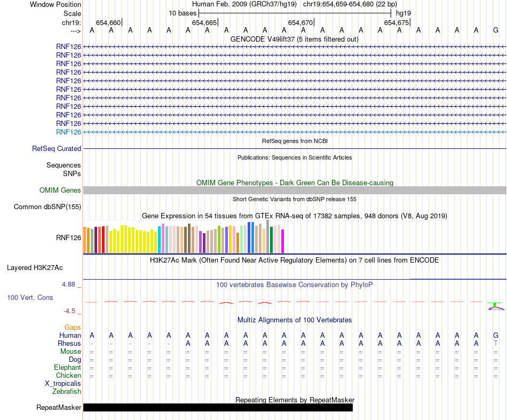Click the green PhyloP peak at the G base
This screenshot has width=507, height=420.
(x=495, y=305)
